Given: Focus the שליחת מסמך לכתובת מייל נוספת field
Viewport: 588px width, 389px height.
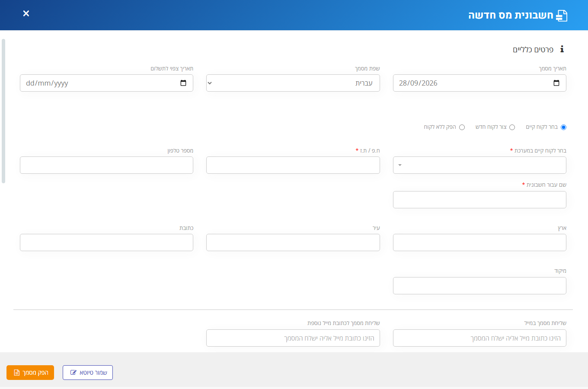Looking at the screenshot, I should point(293,338).
